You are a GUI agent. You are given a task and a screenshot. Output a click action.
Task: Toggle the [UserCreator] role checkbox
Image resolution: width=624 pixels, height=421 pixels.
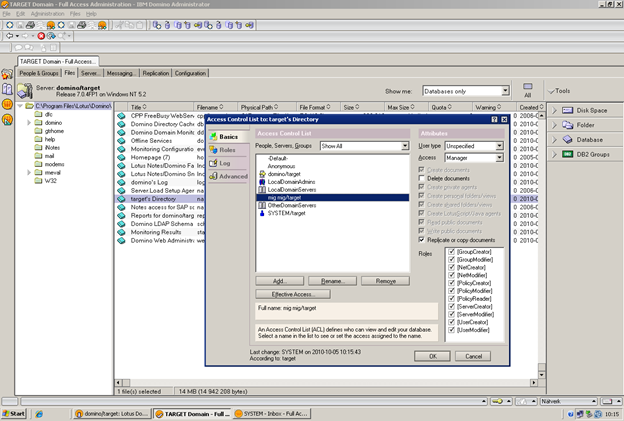451,322
